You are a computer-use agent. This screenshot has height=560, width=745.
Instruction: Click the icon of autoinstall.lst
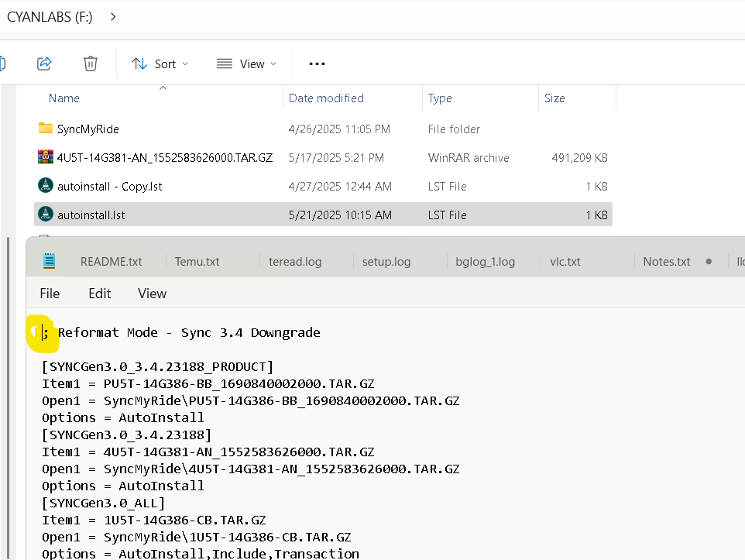pos(46,214)
